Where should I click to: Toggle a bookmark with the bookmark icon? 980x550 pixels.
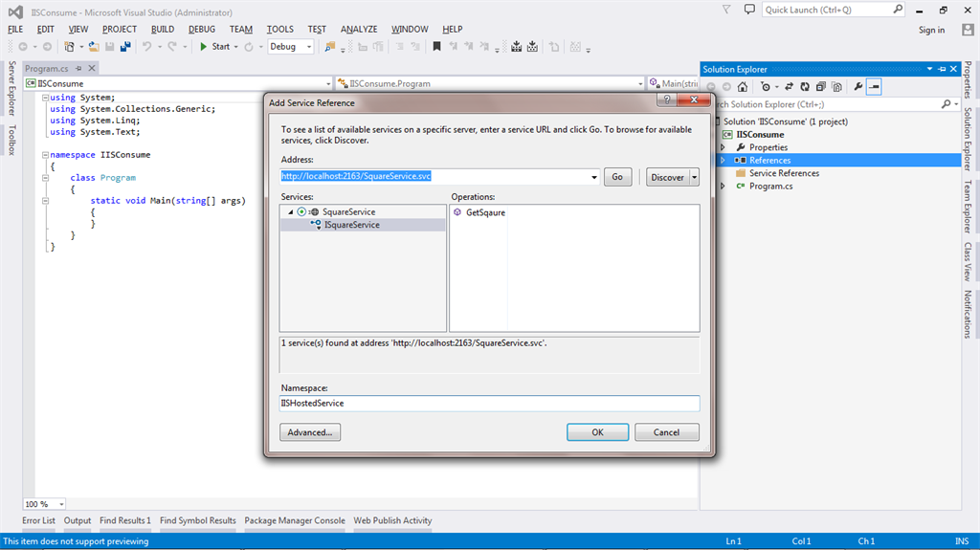(436, 47)
